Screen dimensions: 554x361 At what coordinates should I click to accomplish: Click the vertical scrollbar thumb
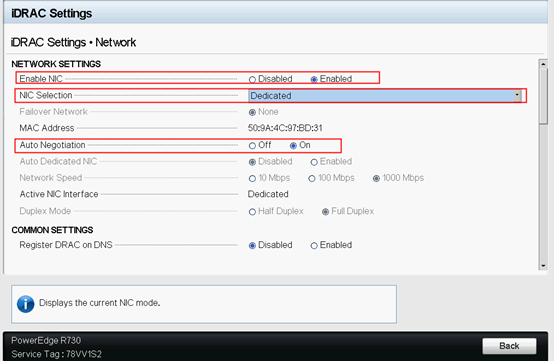point(543,96)
